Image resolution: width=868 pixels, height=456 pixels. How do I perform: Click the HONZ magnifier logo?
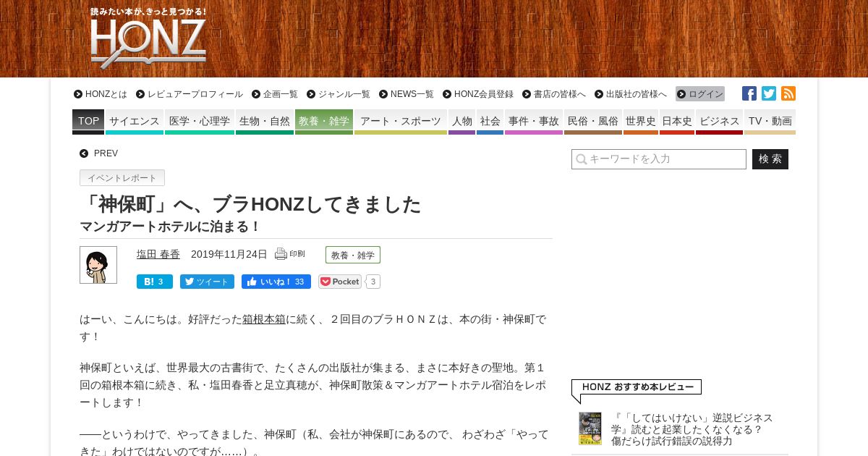click(148, 38)
